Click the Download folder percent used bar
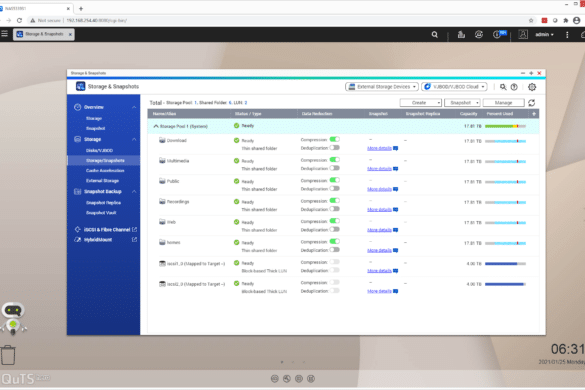Screen dimensions: 585x390 tap(505, 141)
